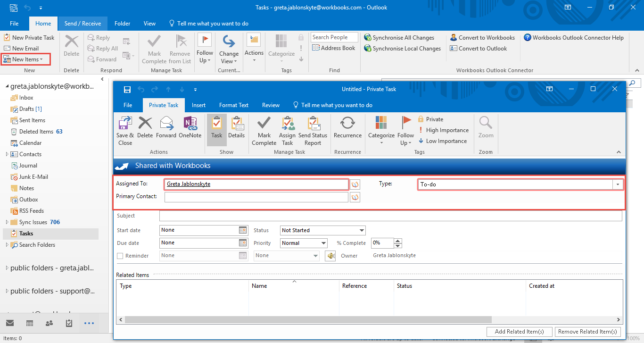The width and height of the screenshot is (644, 343).
Task: Switch to People in navigation bar
Action: 49,323
